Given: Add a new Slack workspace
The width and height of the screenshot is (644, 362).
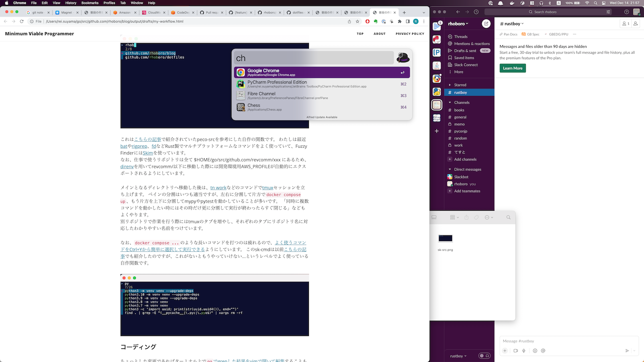Looking at the screenshot, I should point(437,131).
